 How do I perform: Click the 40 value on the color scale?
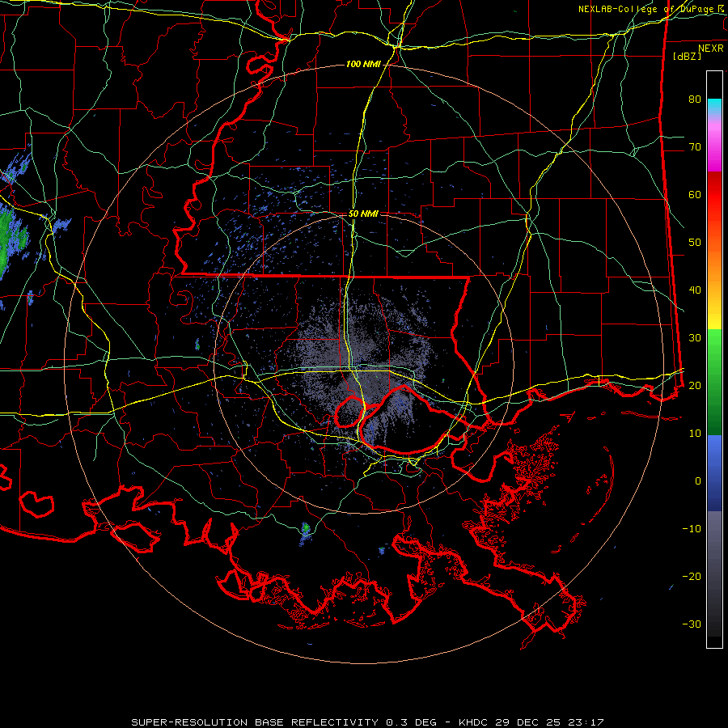695,290
